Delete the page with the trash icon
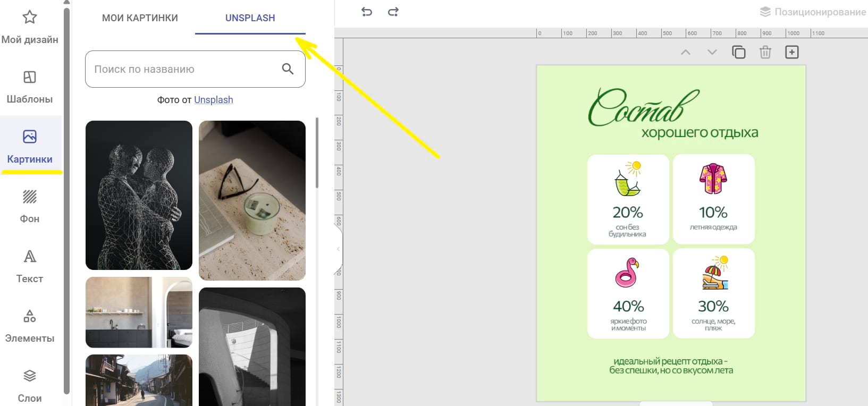This screenshot has width=868, height=406. point(765,52)
